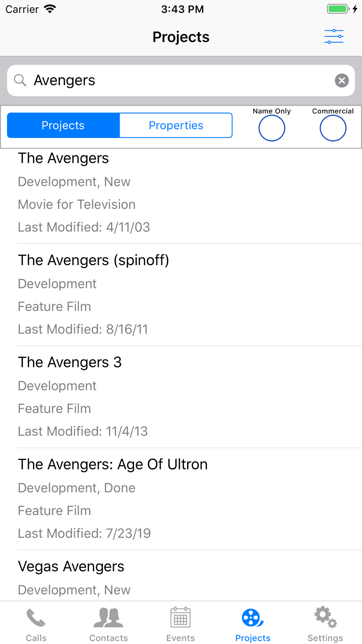Screen dimensions: 362x644
Task: Open the Settings gears tab
Action: point(325,624)
